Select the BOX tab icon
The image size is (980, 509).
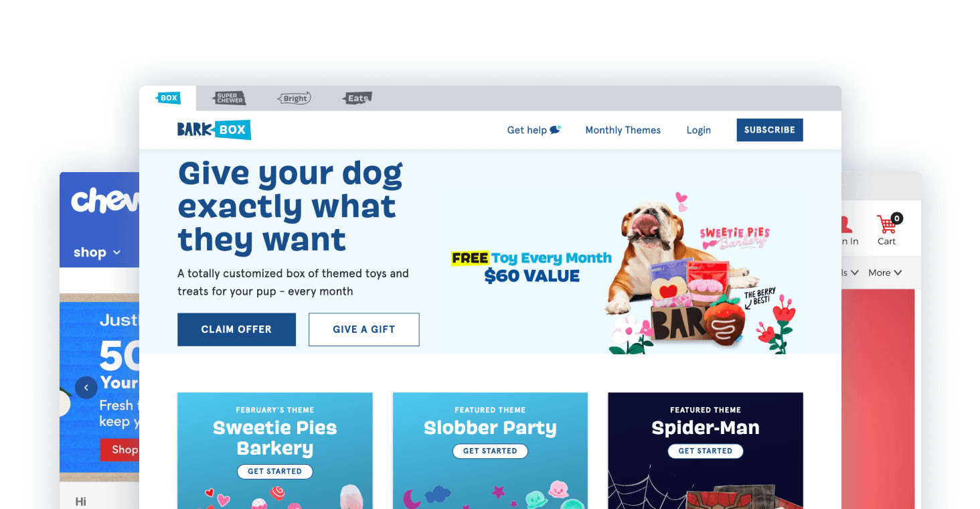pos(168,98)
